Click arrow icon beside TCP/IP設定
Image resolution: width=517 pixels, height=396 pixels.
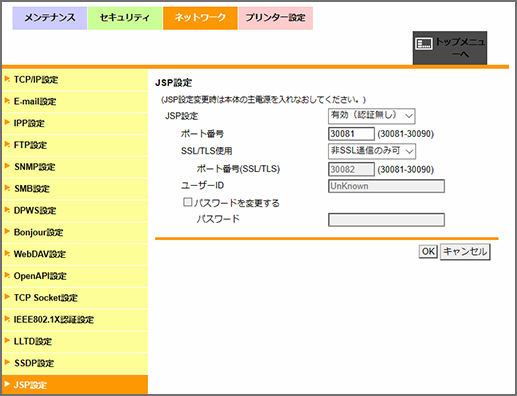(x=7, y=79)
